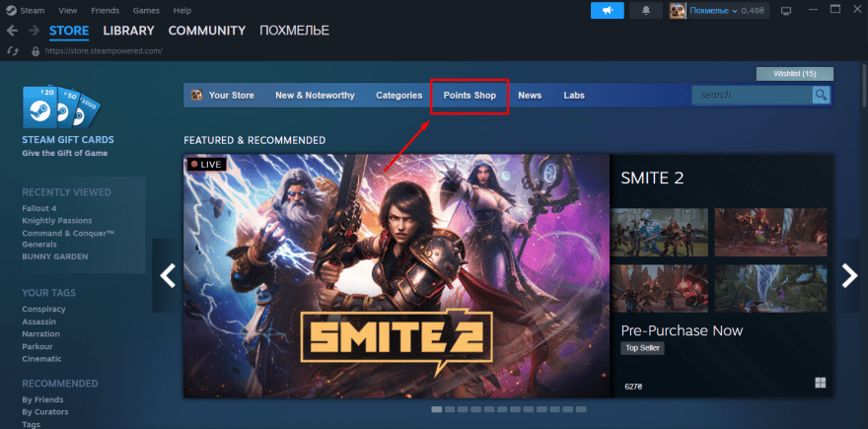This screenshot has height=429, width=868.
Task: Select the first carousel pagination dot
Action: [x=437, y=408]
